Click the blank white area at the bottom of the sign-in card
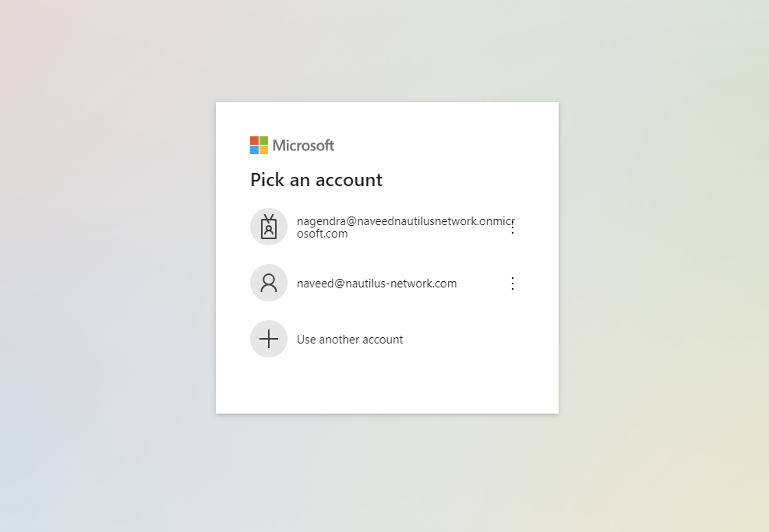769x532 pixels. (387, 387)
